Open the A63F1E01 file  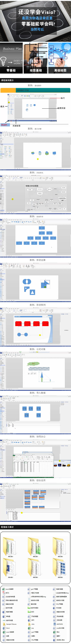click(x=58, y=624)
